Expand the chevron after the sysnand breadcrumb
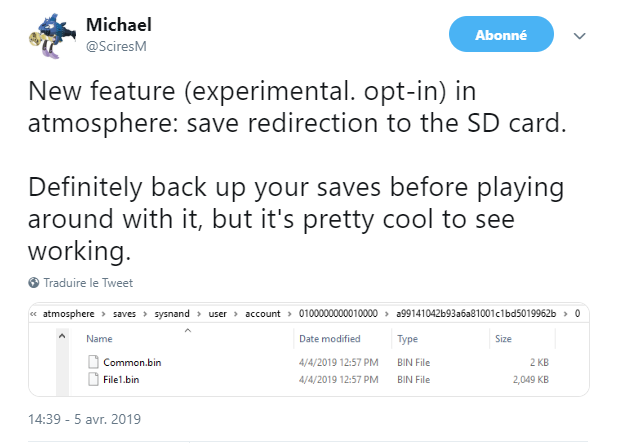617x443 pixels. (x=199, y=314)
